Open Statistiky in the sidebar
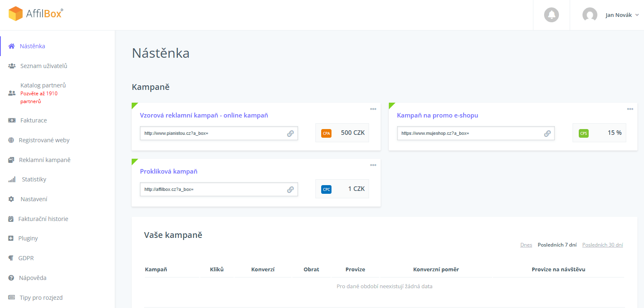 click(x=34, y=179)
